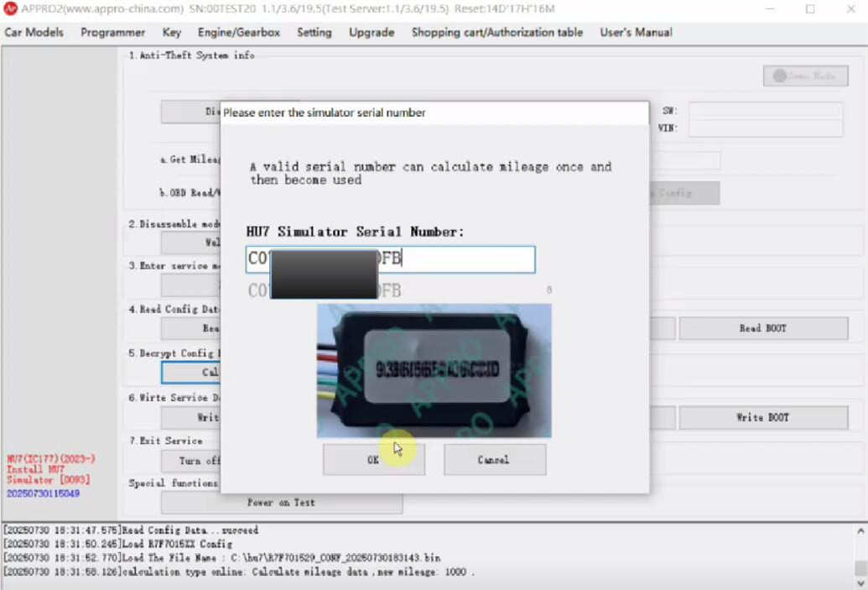
Task: Click the APPRO2 app icon in title bar
Action: pyautogui.click(x=10, y=9)
